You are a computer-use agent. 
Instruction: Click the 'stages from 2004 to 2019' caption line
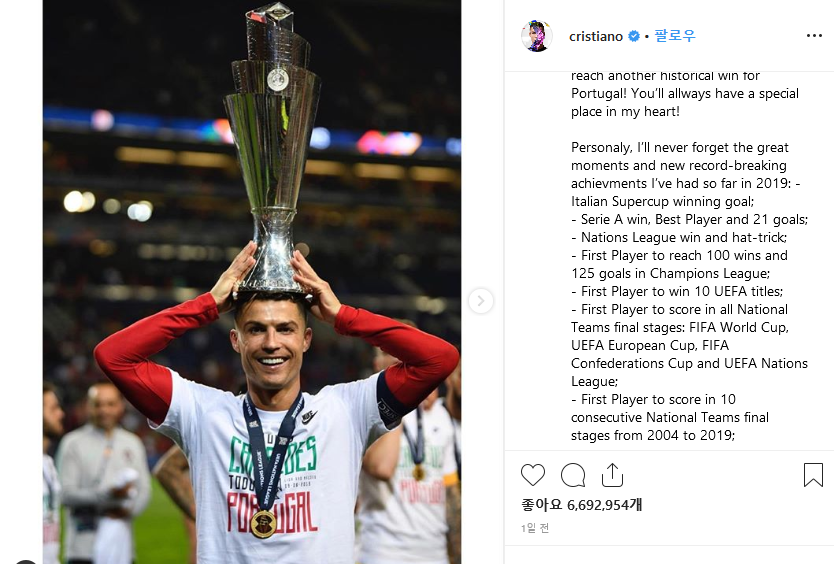pyautogui.click(x=653, y=435)
